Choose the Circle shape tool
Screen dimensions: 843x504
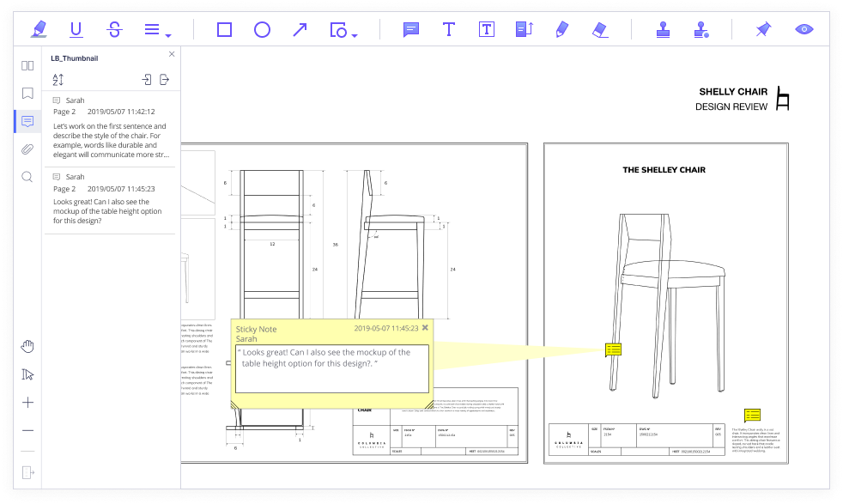pos(262,29)
